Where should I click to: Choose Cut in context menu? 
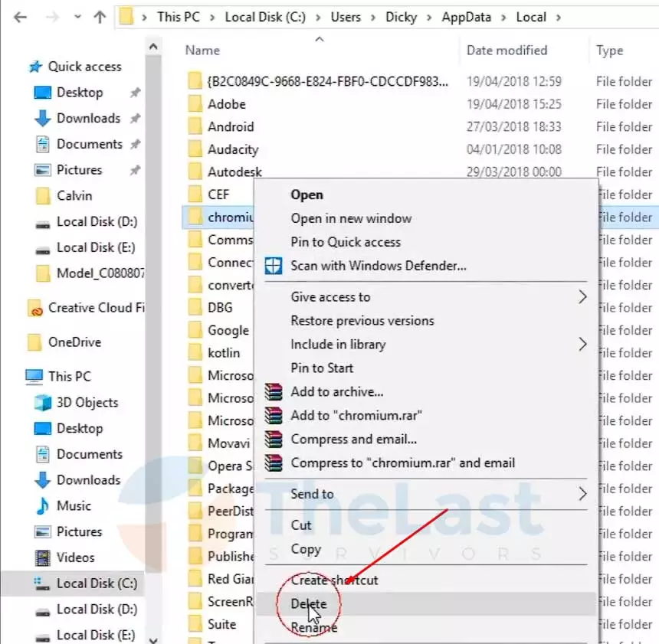tap(301, 525)
